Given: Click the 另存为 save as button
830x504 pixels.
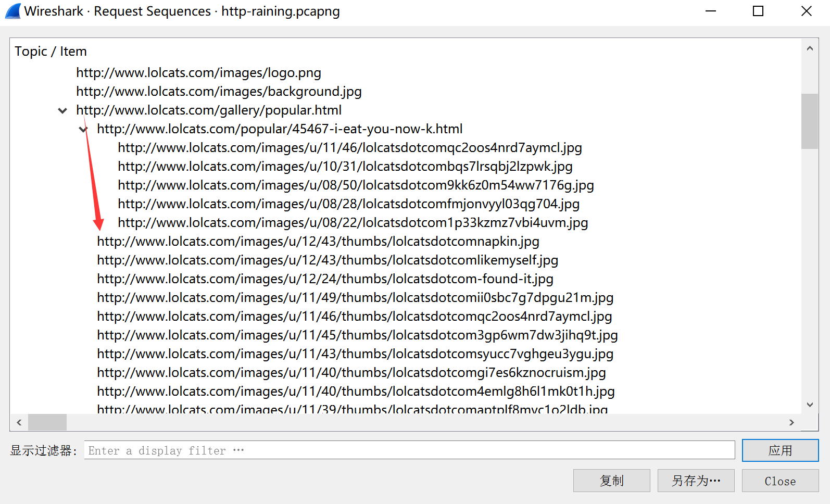Looking at the screenshot, I should [696, 481].
